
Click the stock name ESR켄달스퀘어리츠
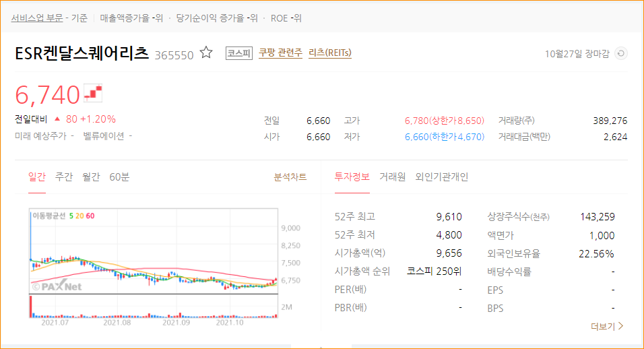82,53
